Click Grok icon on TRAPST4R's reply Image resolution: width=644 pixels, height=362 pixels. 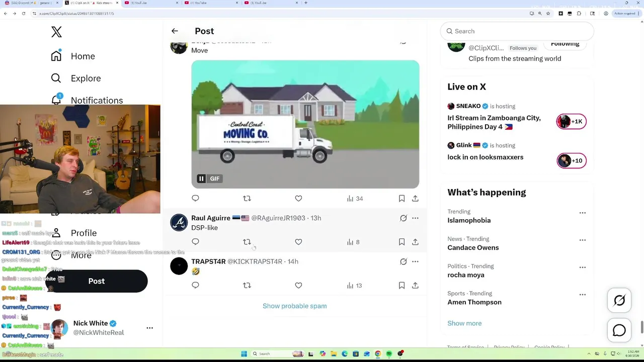[x=404, y=261]
